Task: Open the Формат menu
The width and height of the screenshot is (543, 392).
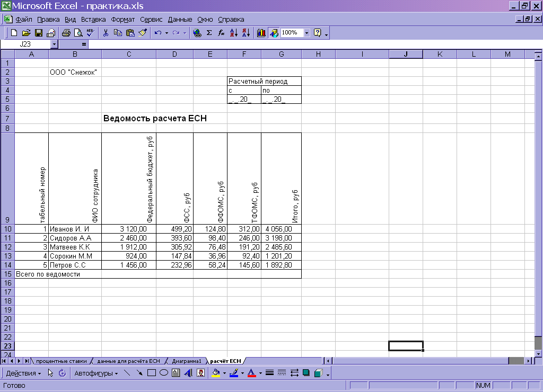Action: point(122,20)
